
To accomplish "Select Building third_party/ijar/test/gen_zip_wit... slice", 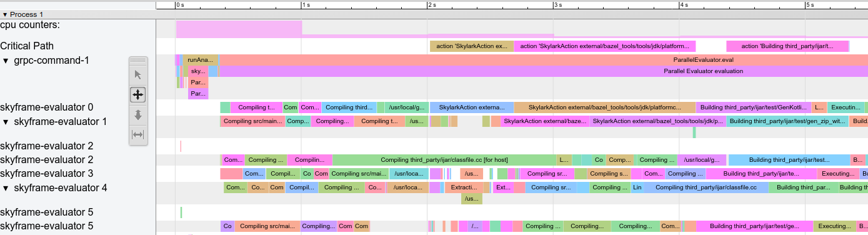I will [x=787, y=121].
